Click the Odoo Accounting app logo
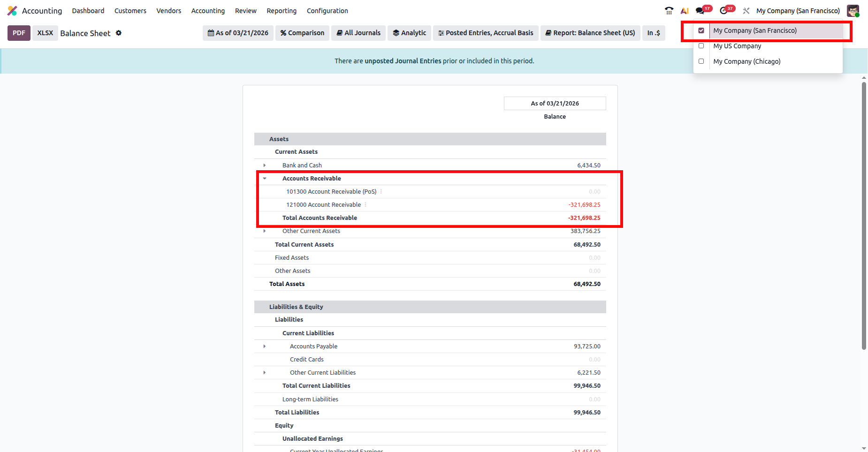 [x=12, y=11]
